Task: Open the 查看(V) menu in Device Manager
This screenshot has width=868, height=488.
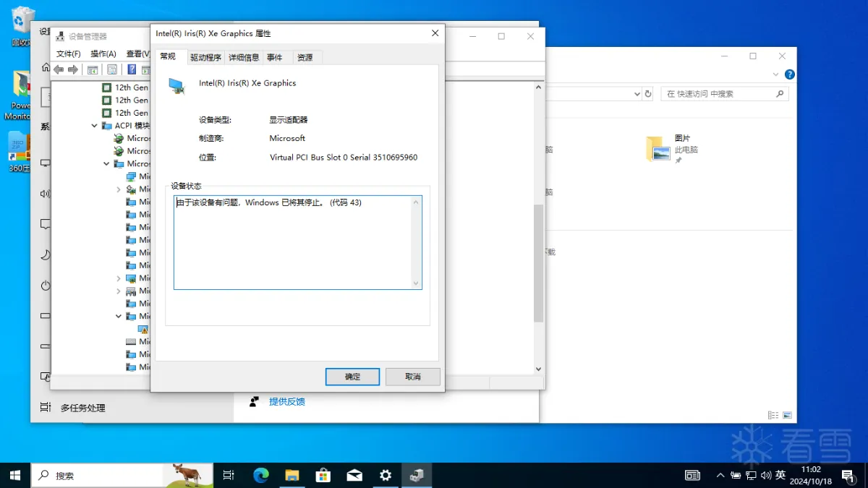Action: coord(138,53)
